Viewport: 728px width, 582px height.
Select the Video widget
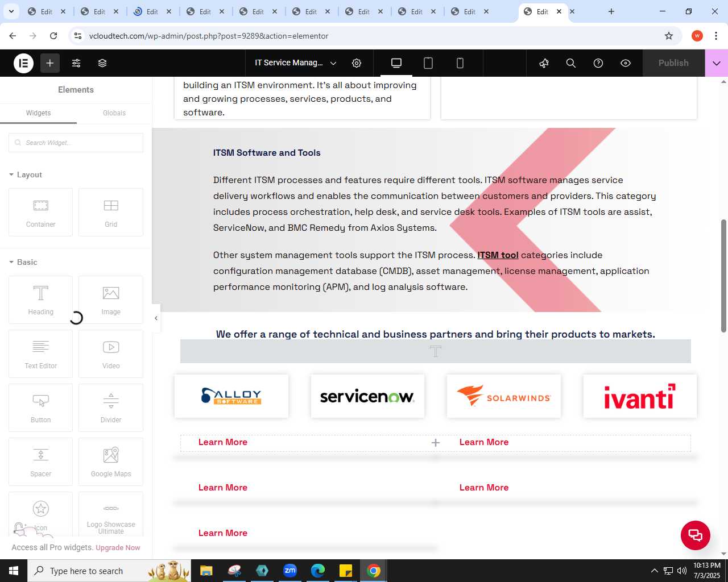click(111, 354)
